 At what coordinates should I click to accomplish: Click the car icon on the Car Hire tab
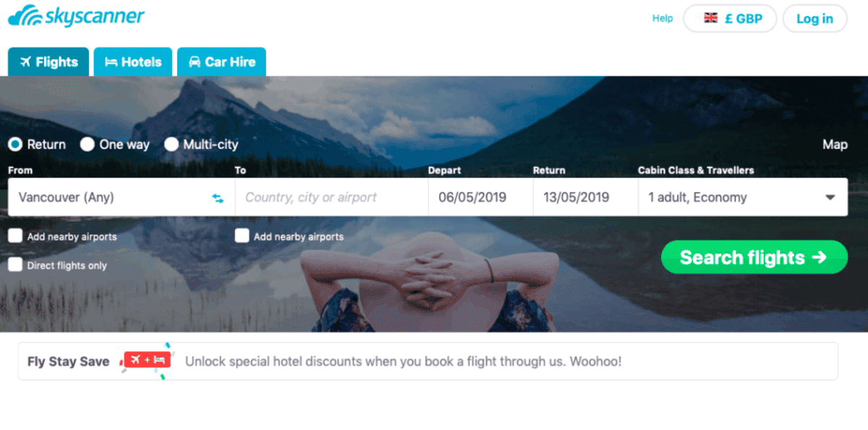point(195,62)
